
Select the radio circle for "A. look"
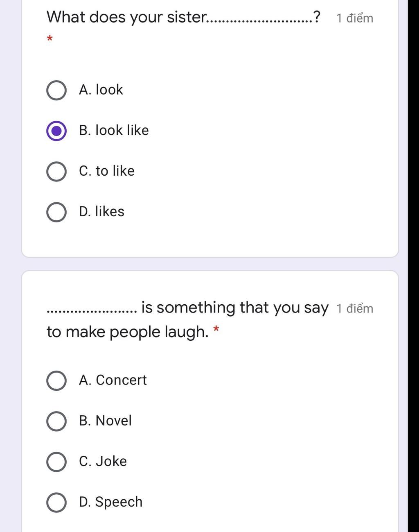tap(56, 91)
